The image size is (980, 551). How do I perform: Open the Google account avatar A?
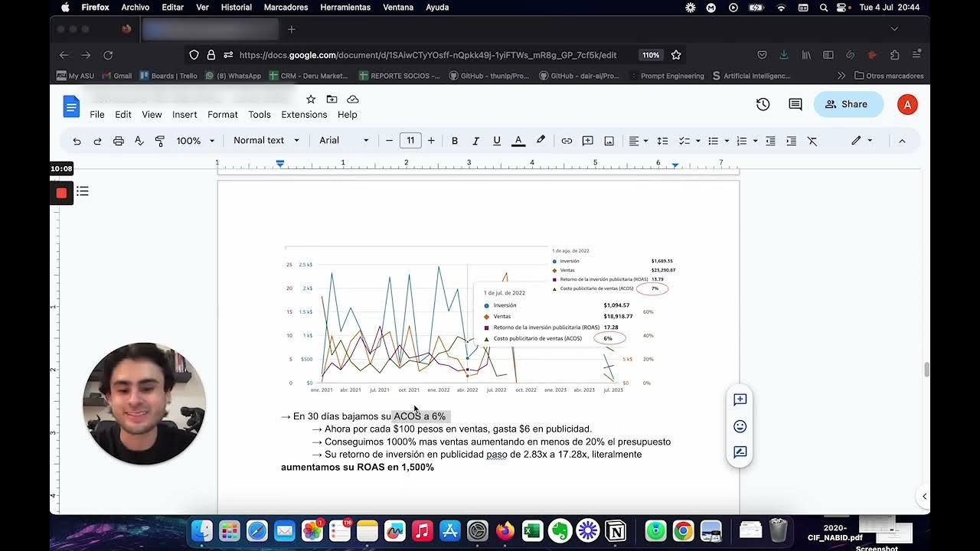907,105
